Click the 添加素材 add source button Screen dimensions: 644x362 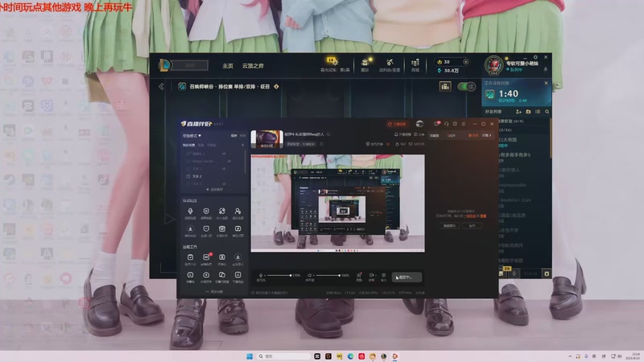(x=214, y=190)
